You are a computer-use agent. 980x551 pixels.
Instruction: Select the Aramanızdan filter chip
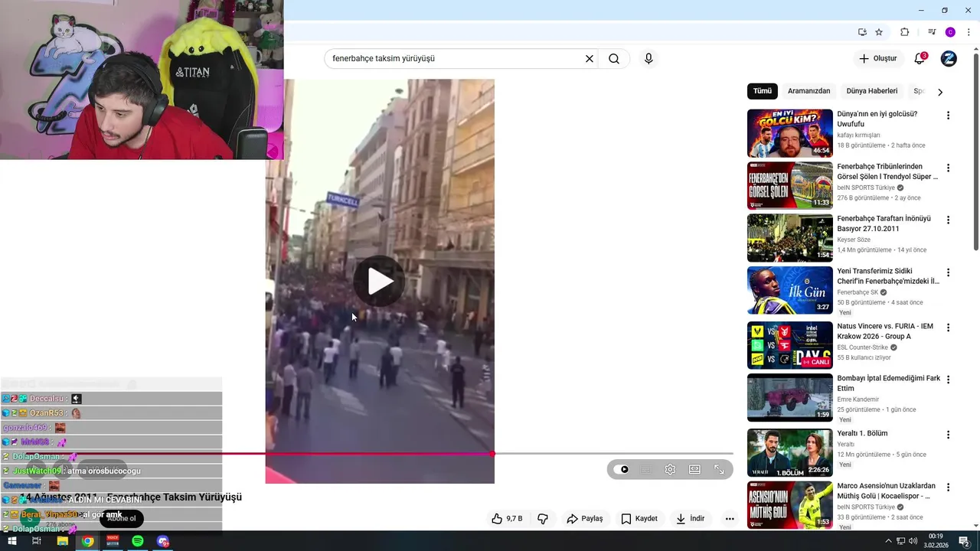(x=808, y=91)
